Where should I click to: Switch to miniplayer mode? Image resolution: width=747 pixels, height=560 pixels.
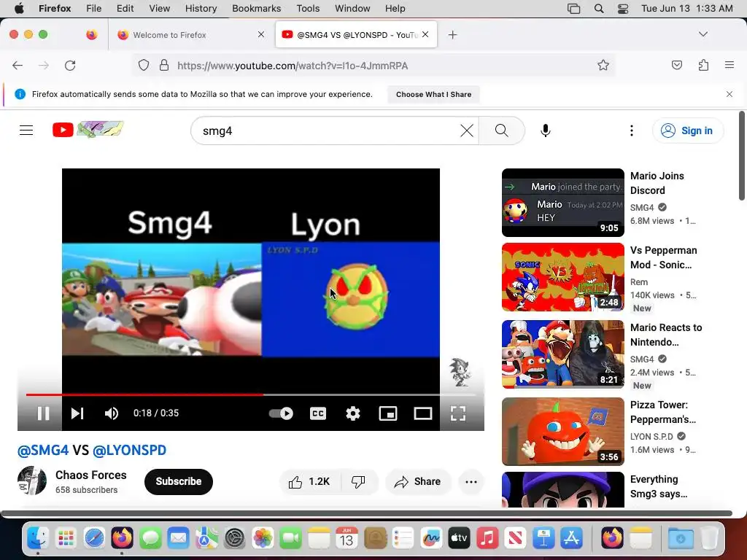(388, 413)
